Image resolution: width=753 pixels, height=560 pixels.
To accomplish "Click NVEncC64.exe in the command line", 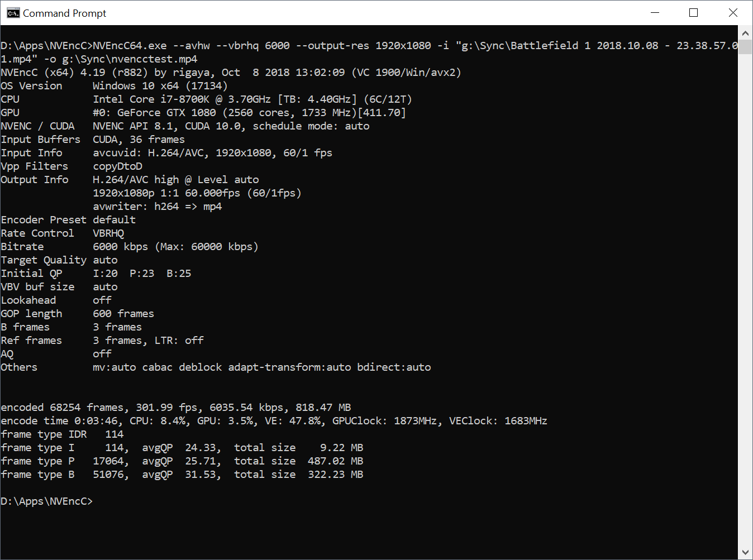I will 130,46.
